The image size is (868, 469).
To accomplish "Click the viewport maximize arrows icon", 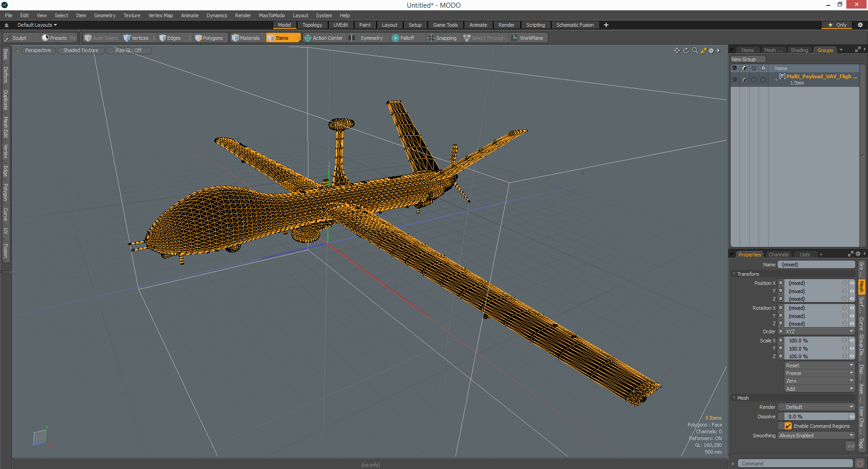I will pyautogui.click(x=703, y=51).
